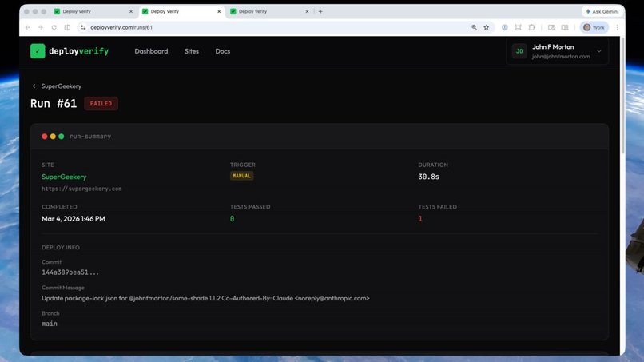
Task: Expand the John F Morton account dropdown
Action: 558,51
